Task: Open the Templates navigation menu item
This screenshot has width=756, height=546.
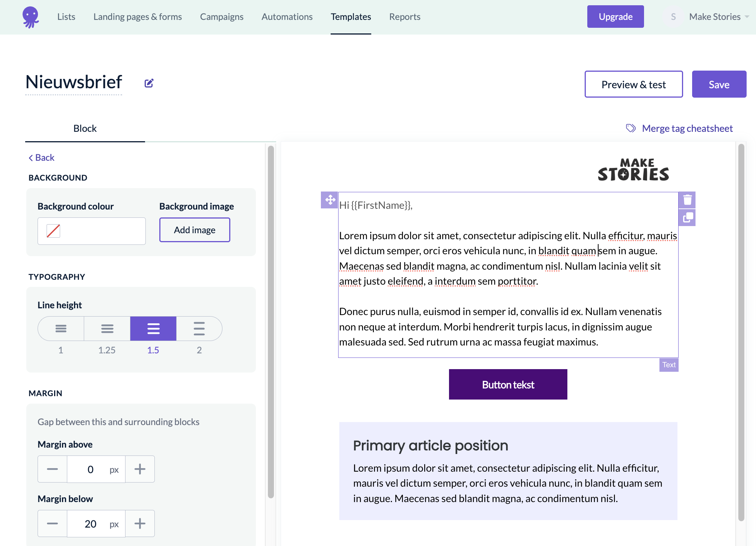Action: 351,17
